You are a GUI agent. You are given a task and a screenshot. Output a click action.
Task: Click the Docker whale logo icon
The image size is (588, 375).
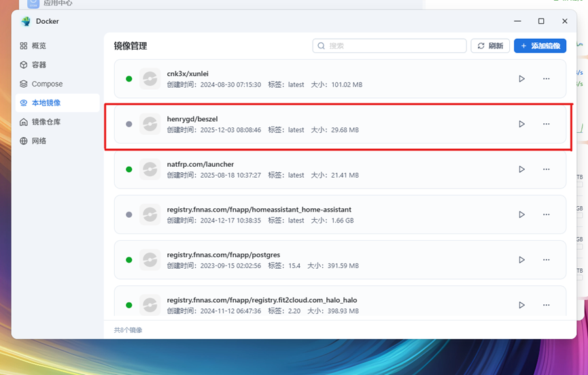pos(26,21)
